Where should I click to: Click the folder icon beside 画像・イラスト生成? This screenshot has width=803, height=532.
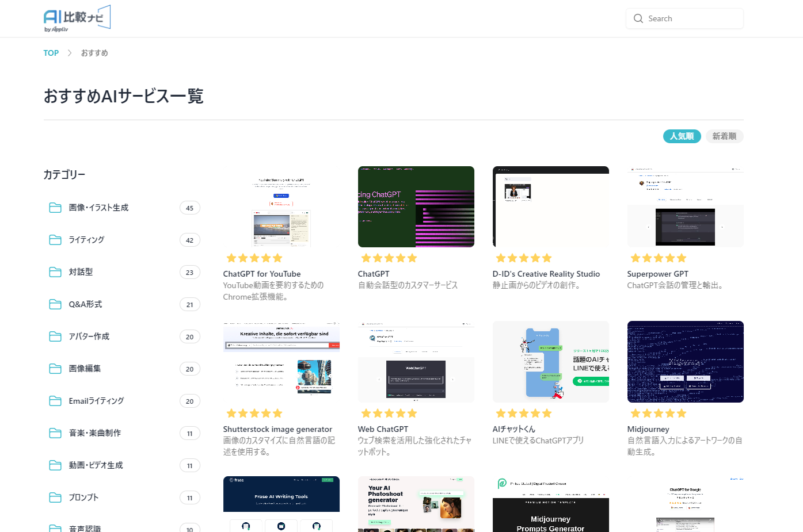tap(55, 208)
